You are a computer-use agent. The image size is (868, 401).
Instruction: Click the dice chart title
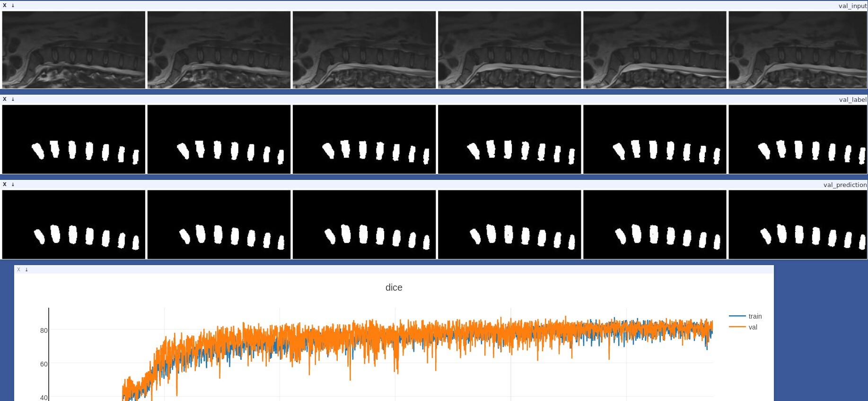point(394,287)
